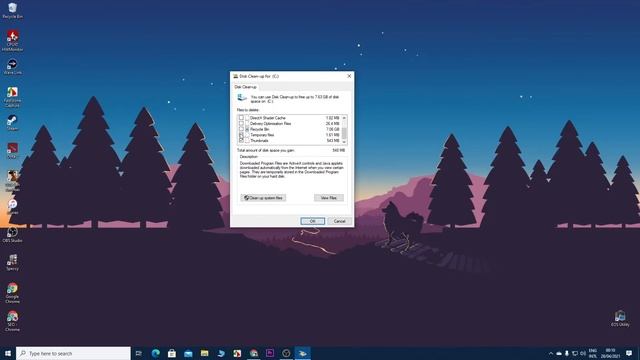
Task: Open Chrome from the taskbar
Action: pyautogui.click(x=253, y=353)
